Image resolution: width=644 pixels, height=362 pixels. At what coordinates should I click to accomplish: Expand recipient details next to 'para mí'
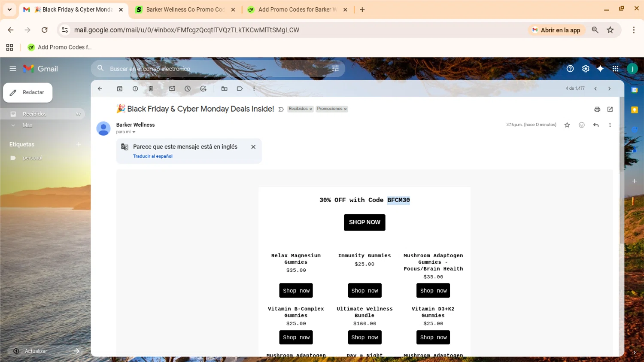coord(134,132)
